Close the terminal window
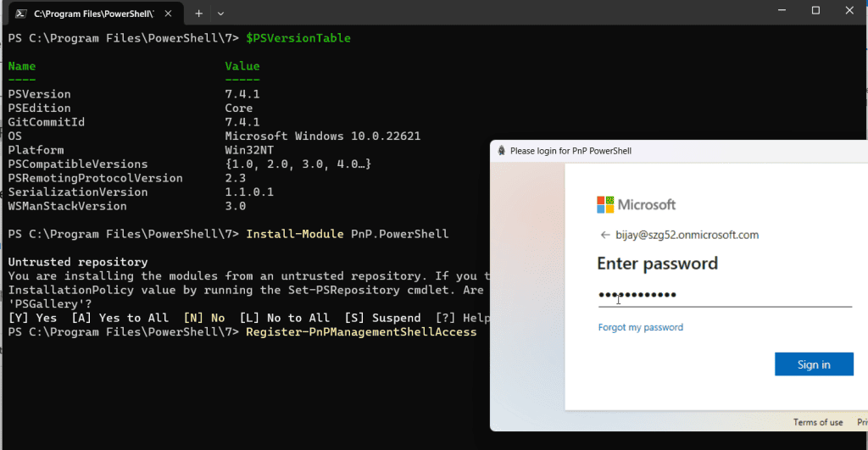 [849, 10]
